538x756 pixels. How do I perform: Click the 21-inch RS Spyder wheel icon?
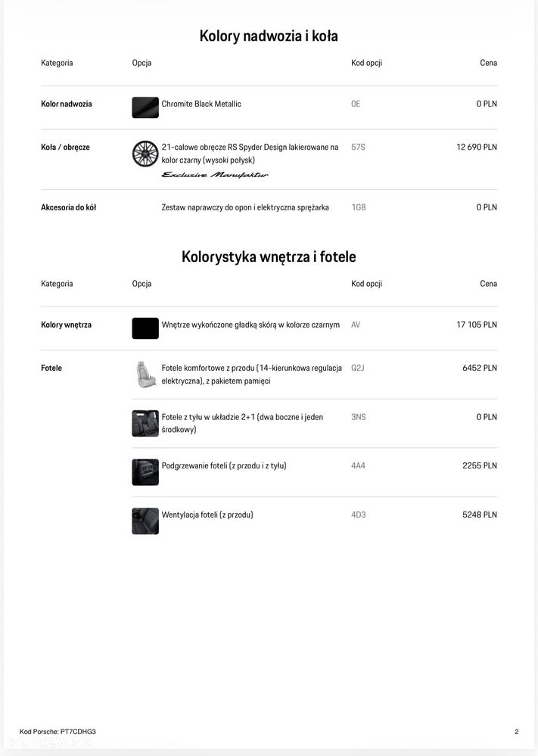[x=145, y=154]
